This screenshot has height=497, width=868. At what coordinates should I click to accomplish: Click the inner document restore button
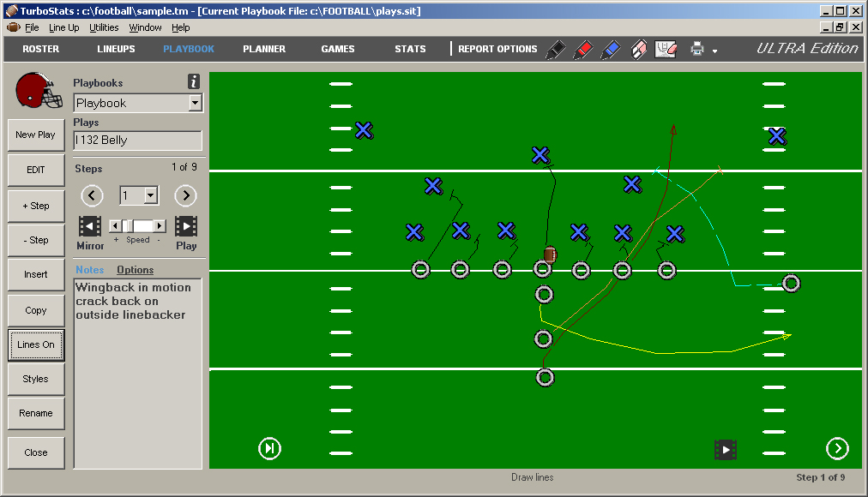click(x=841, y=27)
